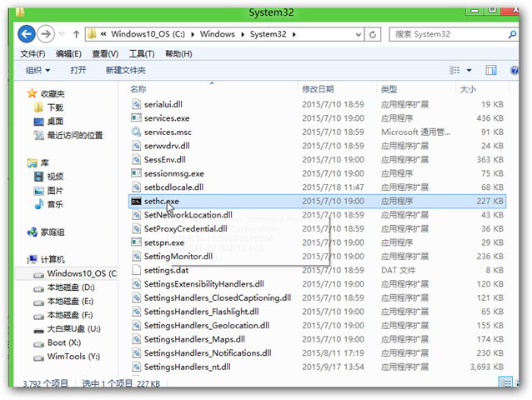Select the SessEnv.dll file icon
Image resolution: width=532 pixels, height=400 pixels.
point(136,160)
